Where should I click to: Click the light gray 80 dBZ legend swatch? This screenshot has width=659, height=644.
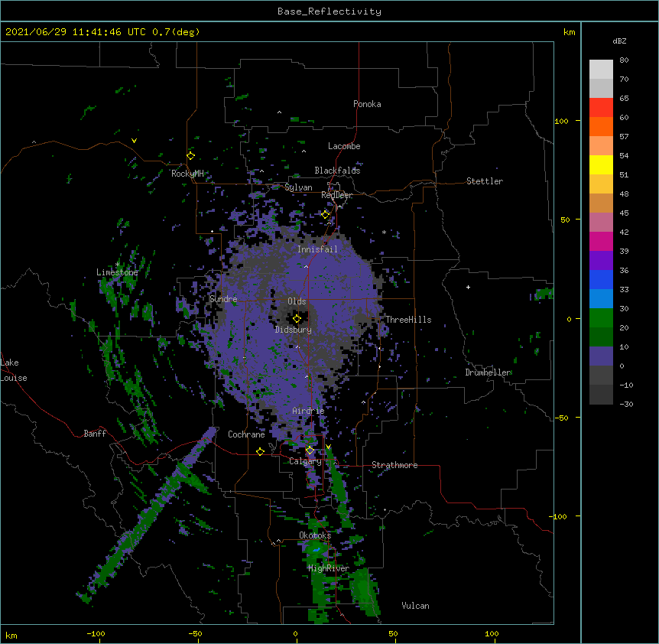(x=601, y=70)
